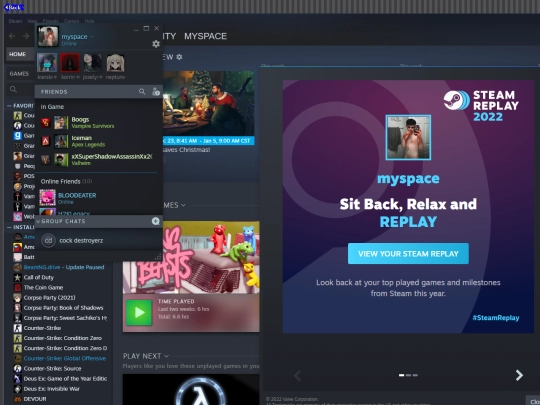The height and width of the screenshot is (405, 540).
Task: Select xXSuperShadowAssassinXx playing Valheim
Action: 98,159
